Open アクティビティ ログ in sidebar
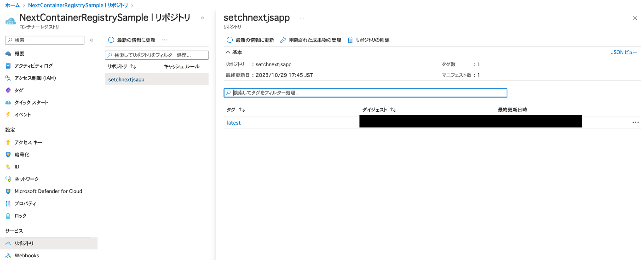Viewport: 644px width, 260px height. (x=33, y=66)
